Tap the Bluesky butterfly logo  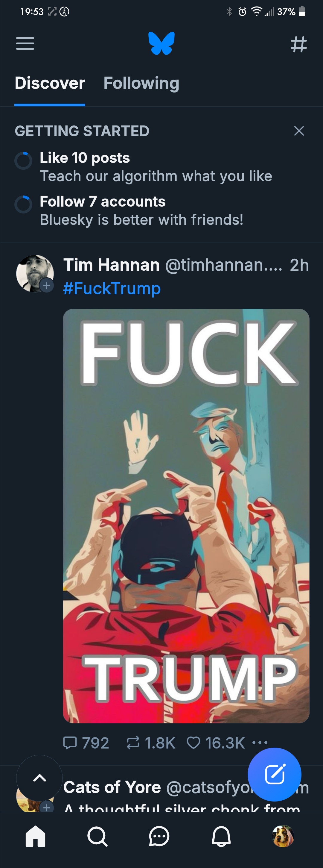click(161, 43)
